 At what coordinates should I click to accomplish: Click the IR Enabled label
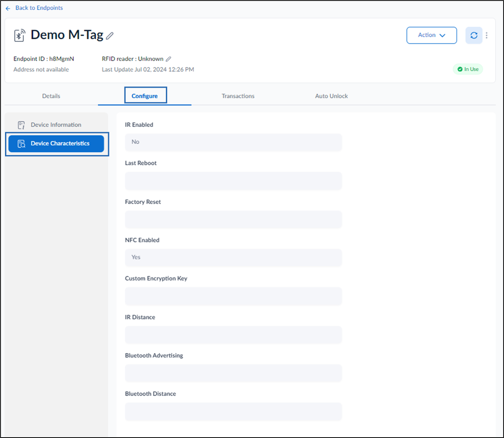pyautogui.click(x=139, y=125)
